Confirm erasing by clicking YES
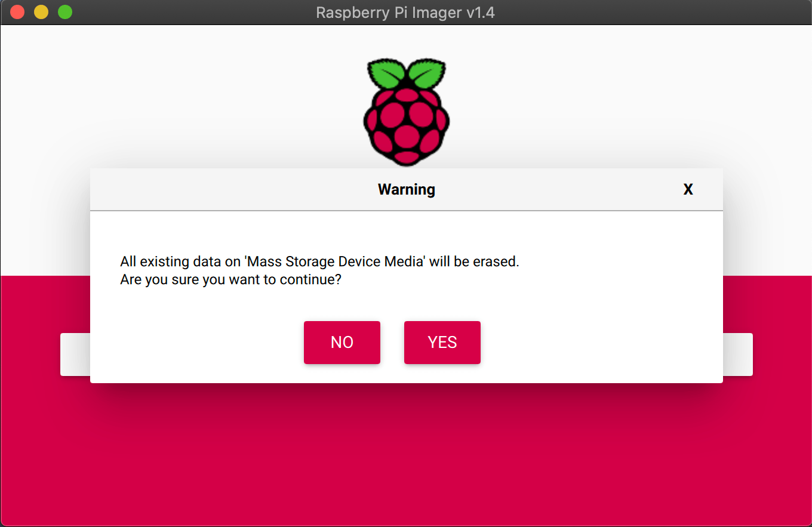The image size is (812, 527). [x=442, y=343]
